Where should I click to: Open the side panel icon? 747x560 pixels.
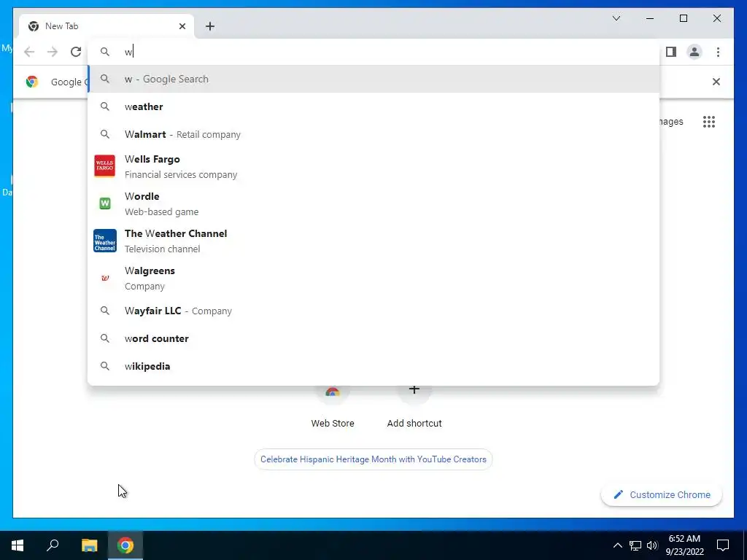tap(671, 52)
